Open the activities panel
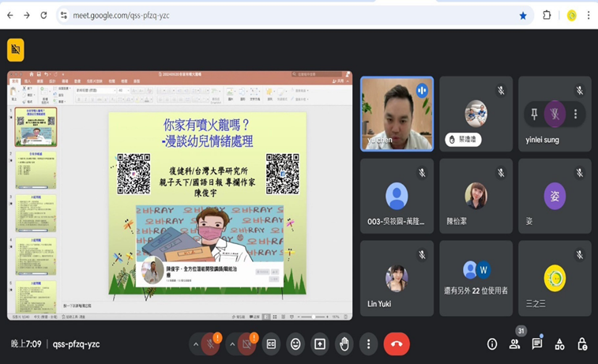Viewport: 598px width, 364px height. click(x=559, y=344)
